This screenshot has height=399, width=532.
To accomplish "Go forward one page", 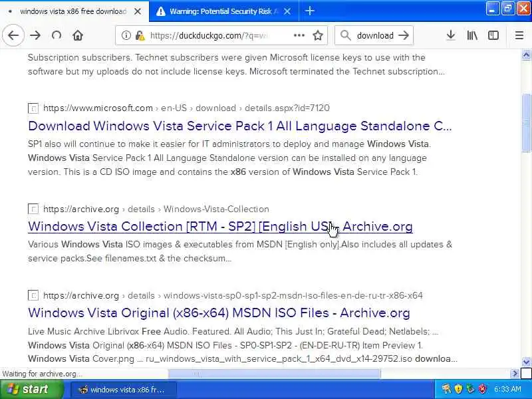I will point(35,35).
